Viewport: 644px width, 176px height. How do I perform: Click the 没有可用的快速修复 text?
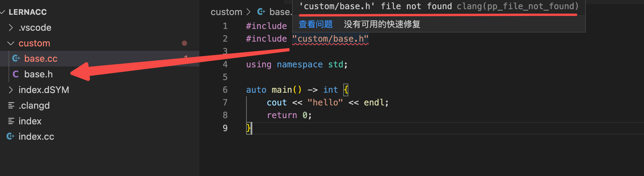coord(382,24)
